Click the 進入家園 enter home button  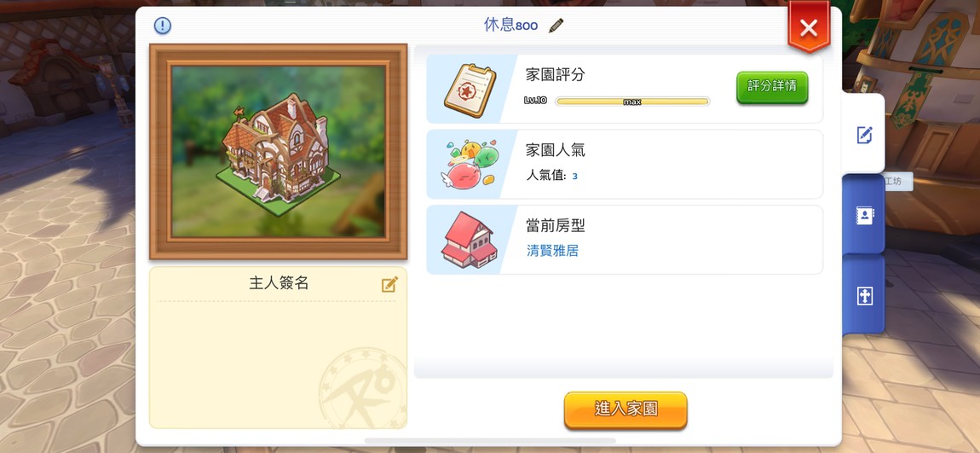point(625,409)
